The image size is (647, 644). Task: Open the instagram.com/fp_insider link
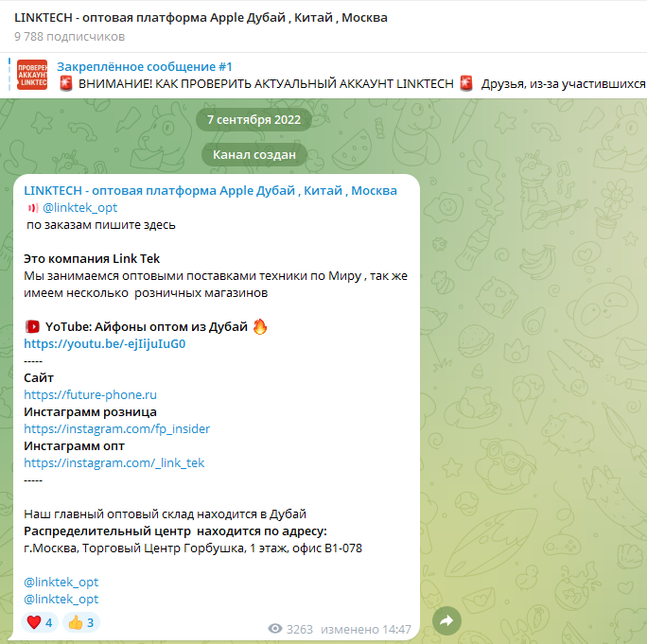pos(116,428)
